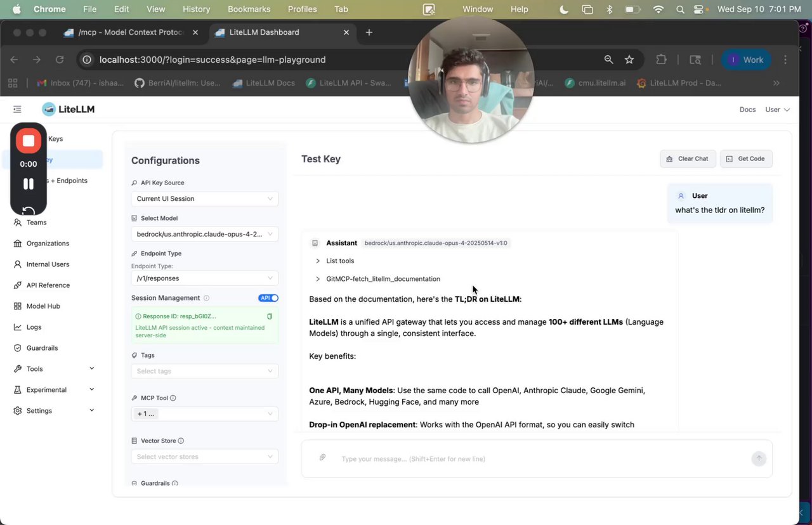
Task: Open Chrome zoom magnifier icon
Action: [x=609, y=60]
